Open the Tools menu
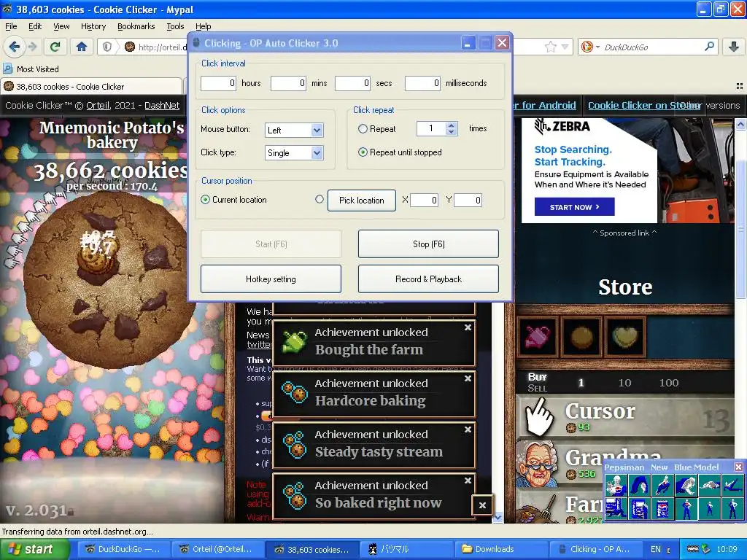This screenshot has height=560, width=747. 175,26
